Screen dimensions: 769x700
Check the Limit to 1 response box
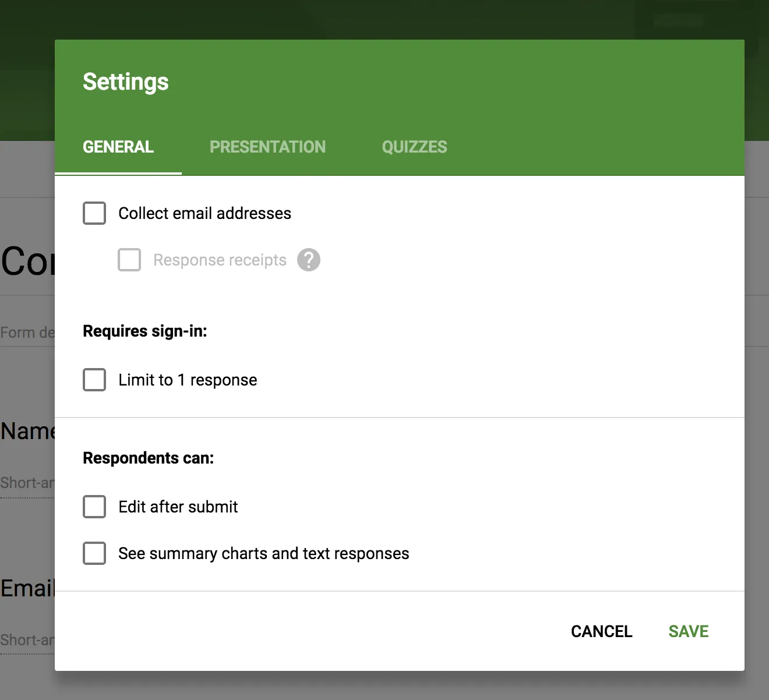tap(94, 380)
